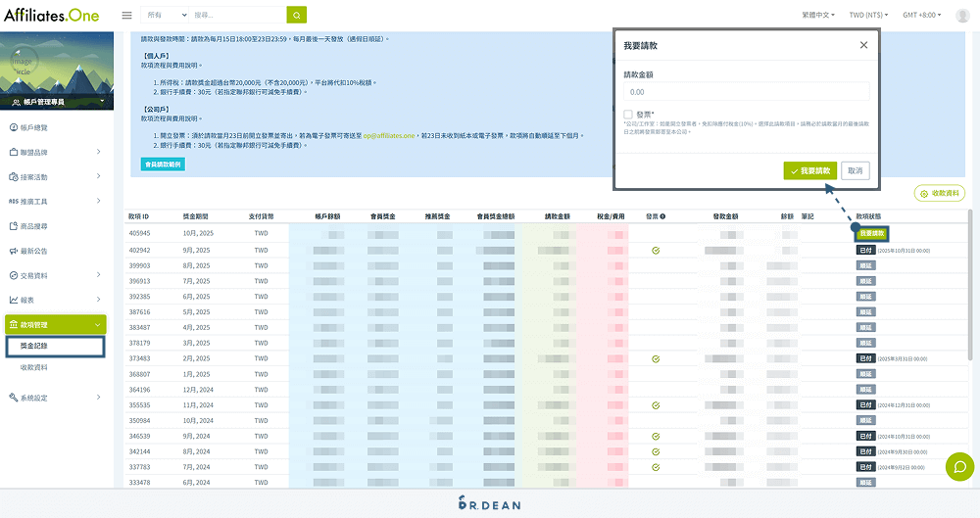This screenshot has height=518, width=980.
Task: Tick the 發票 checkbox in the dialog
Action: point(628,115)
